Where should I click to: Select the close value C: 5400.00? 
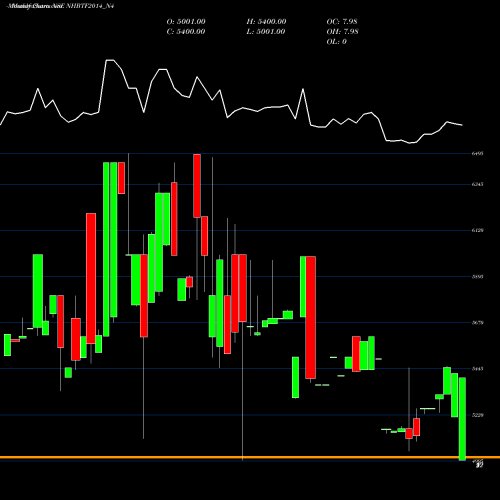(x=186, y=31)
